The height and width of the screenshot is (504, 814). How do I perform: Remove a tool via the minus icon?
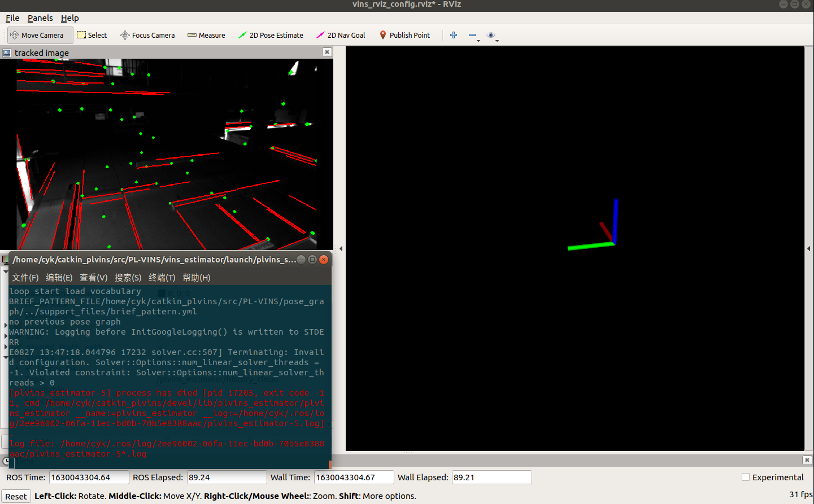tap(472, 35)
